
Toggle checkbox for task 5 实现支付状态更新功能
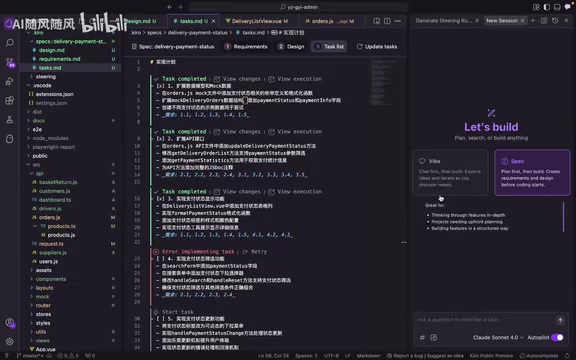coord(160,318)
